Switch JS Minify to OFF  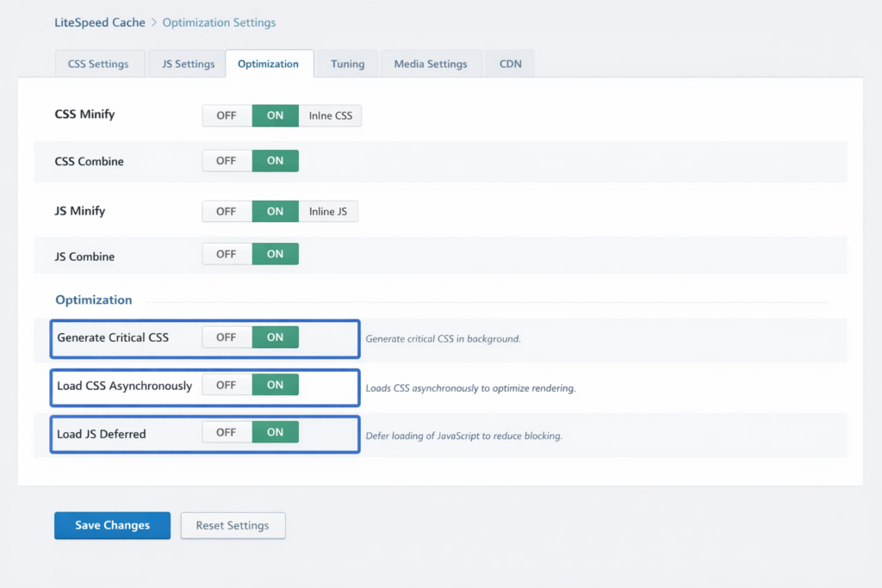tap(227, 211)
